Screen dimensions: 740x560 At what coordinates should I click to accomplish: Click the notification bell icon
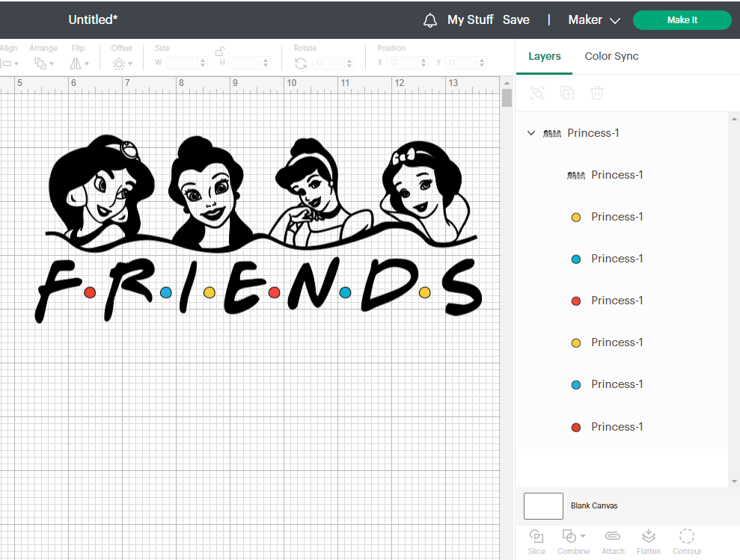coord(430,20)
